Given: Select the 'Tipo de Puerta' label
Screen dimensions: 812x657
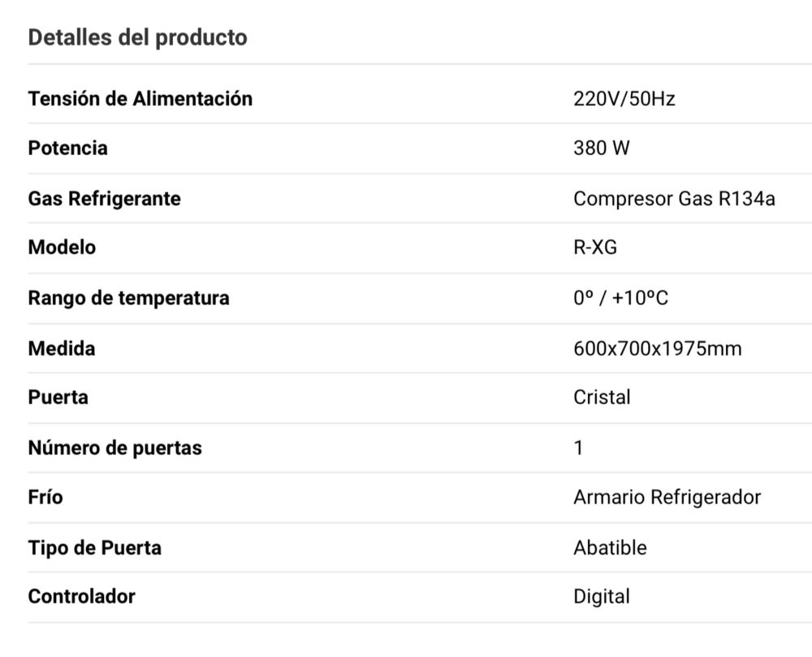Looking at the screenshot, I should pos(95,547).
